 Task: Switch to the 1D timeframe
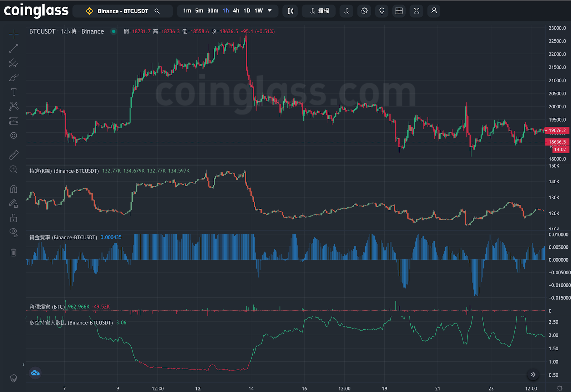click(x=247, y=11)
